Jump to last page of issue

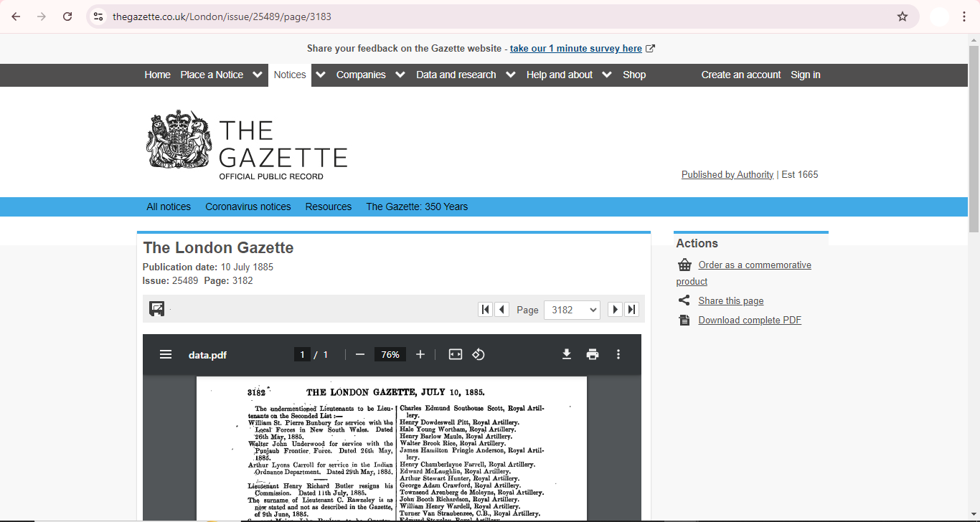[x=631, y=309]
